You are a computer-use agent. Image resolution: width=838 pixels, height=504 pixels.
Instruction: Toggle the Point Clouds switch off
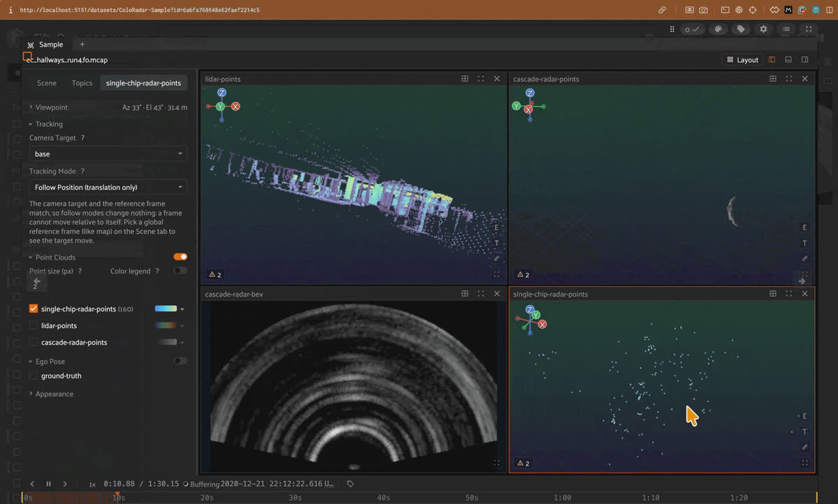[180, 257]
